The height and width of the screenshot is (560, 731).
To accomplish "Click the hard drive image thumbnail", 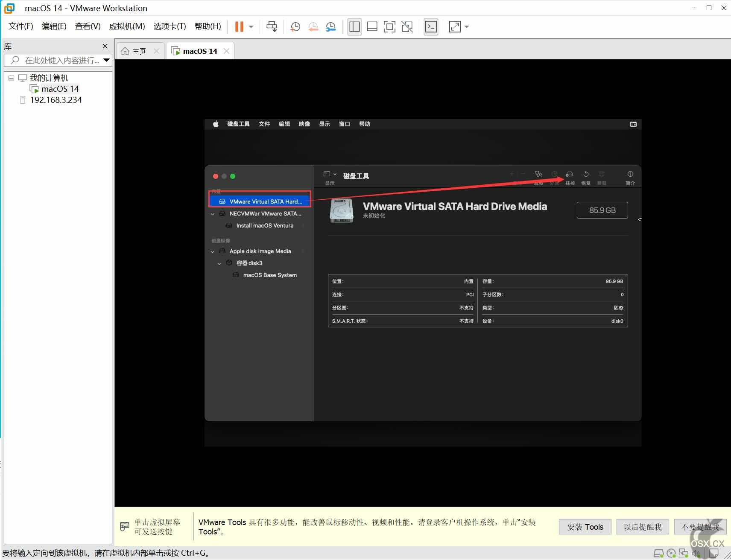I will click(x=342, y=210).
